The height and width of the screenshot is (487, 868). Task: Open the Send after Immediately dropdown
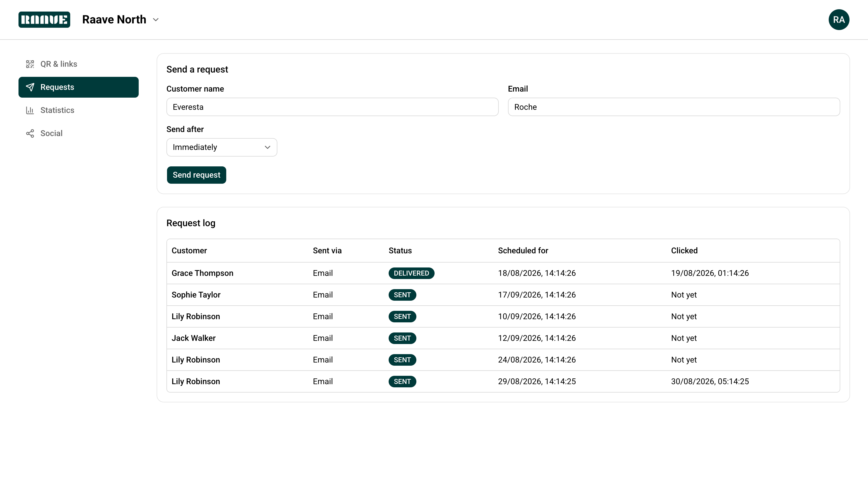click(x=222, y=147)
